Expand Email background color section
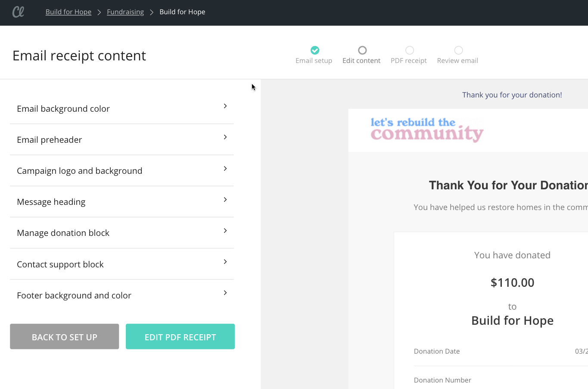 pyautogui.click(x=122, y=109)
